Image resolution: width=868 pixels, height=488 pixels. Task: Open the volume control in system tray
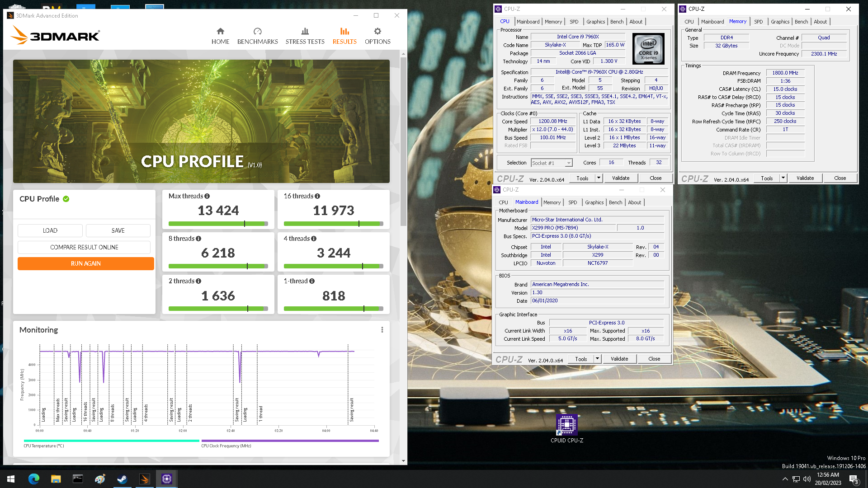[807, 479]
